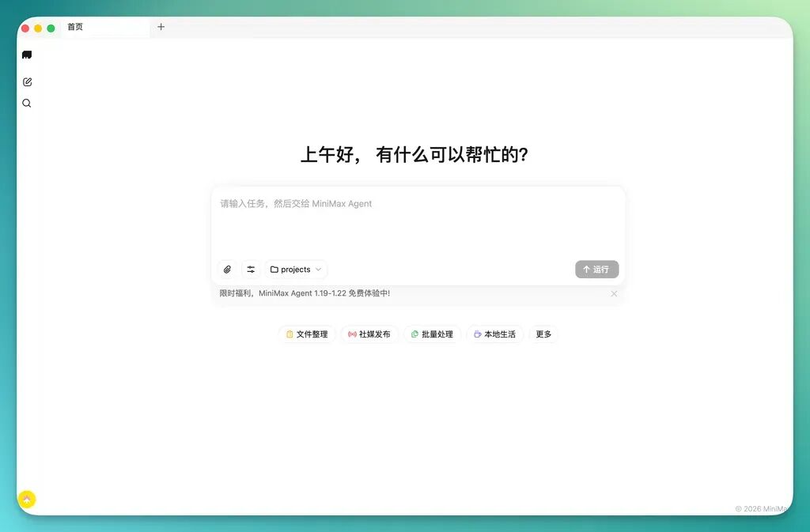Switch to the 首页 tab
This screenshot has width=810, height=532.
point(105,27)
